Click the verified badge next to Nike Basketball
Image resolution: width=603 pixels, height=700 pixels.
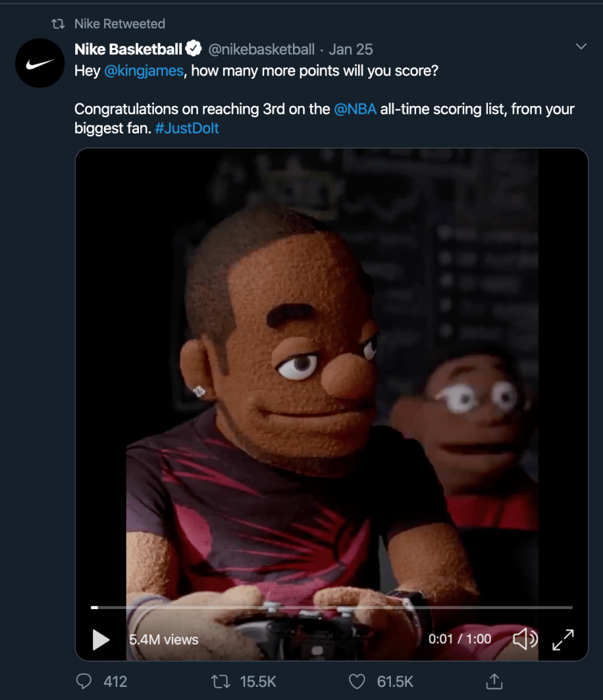[x=194, y=49]
